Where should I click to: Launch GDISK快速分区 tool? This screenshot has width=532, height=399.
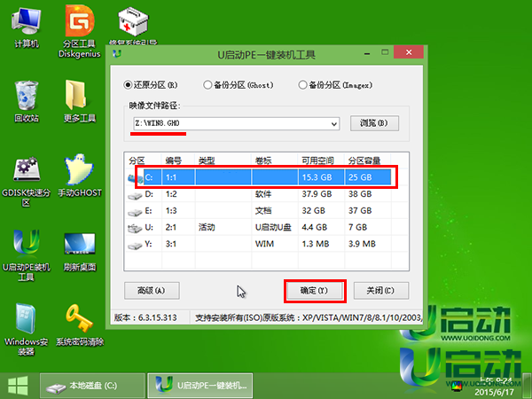point(26,181)
